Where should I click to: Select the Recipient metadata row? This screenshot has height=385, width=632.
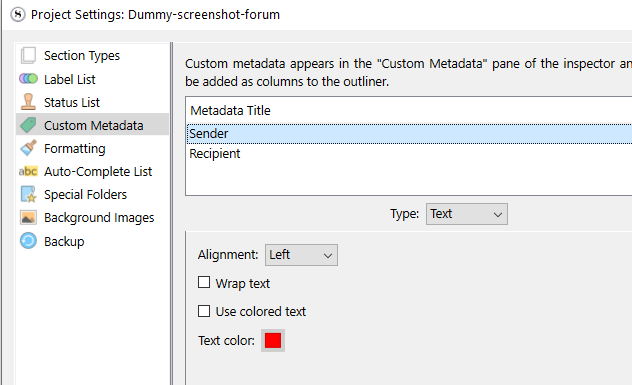409,154
